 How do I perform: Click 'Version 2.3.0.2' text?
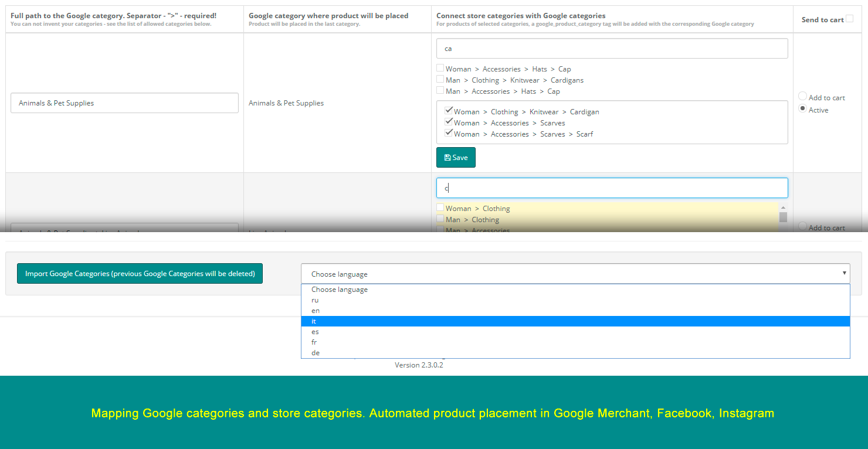pos(419,365)
